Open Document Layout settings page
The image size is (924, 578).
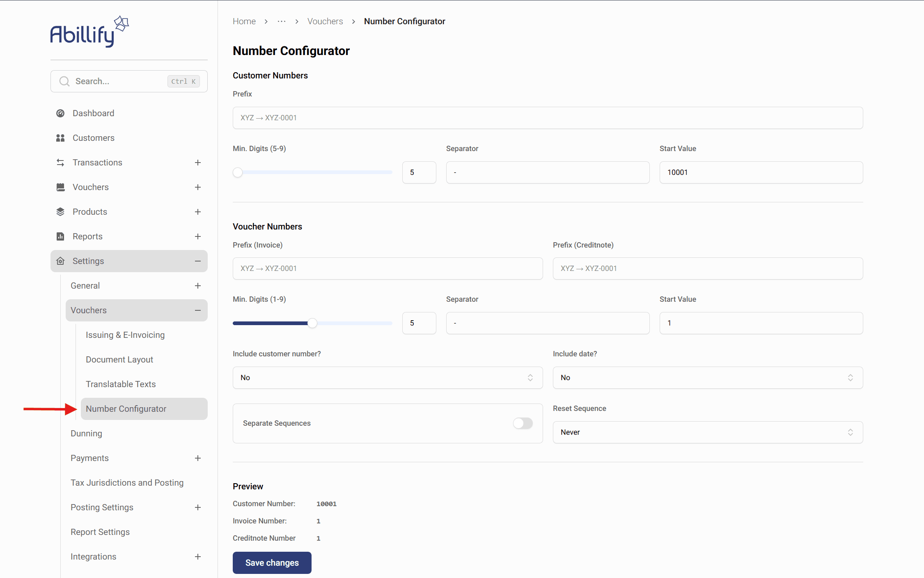119,360
